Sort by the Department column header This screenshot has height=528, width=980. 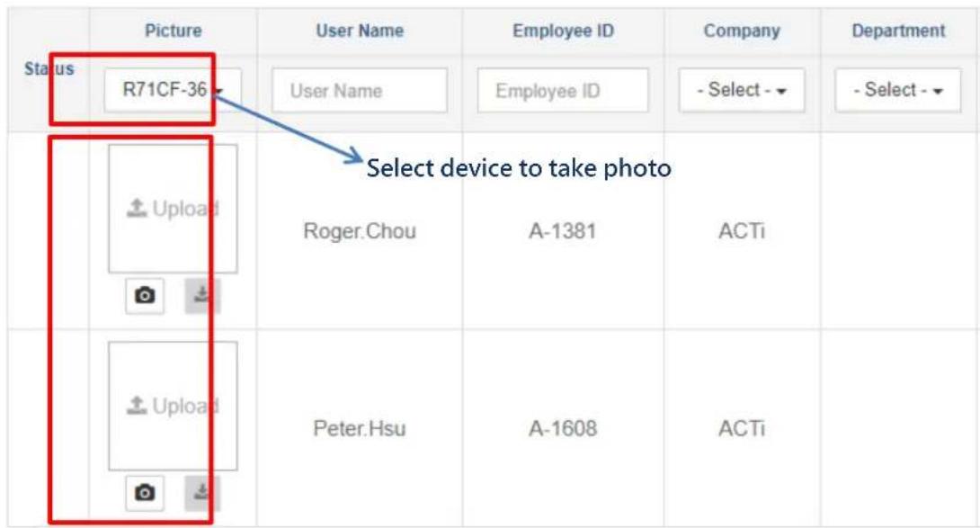pyautogui.click(x=898, y=31)
